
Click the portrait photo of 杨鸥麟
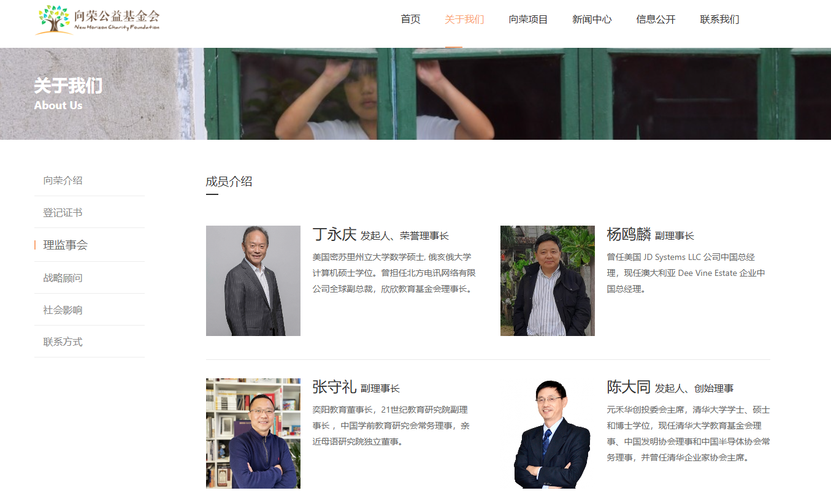(548, 281)
